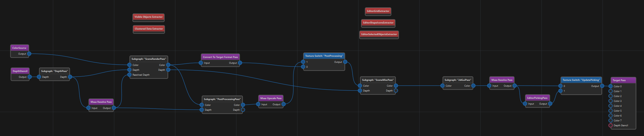Image resolution: width=644 pixels, height=136 pixels.
Task: Select Subgraph "2dGuiPass" node header
Action: (x=458, y=80)
